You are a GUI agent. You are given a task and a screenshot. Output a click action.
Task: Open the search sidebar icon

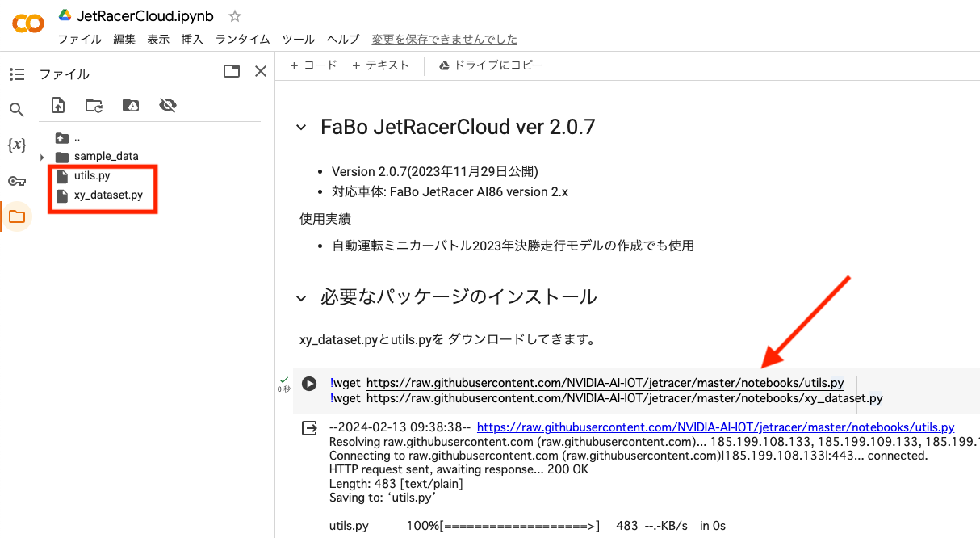pyautogui.click(x=17, y=110)
